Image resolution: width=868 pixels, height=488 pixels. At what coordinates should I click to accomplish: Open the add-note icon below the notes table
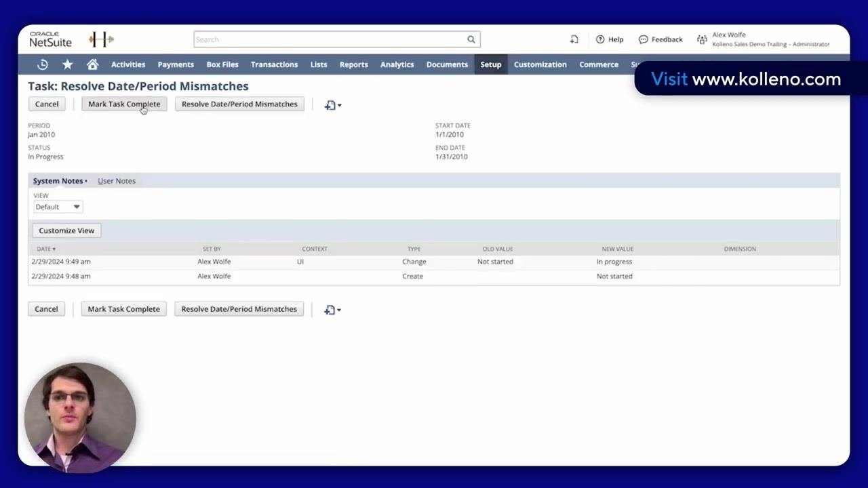[332, 310]
